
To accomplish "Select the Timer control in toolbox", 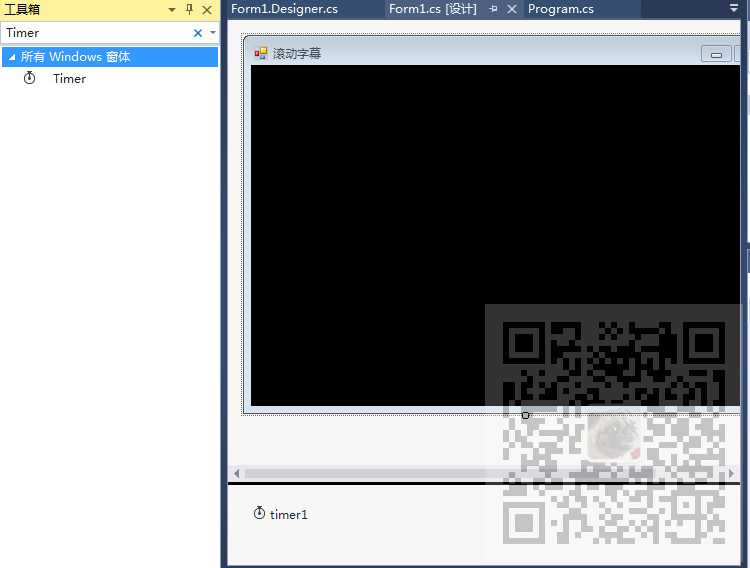I will [69, 78].
